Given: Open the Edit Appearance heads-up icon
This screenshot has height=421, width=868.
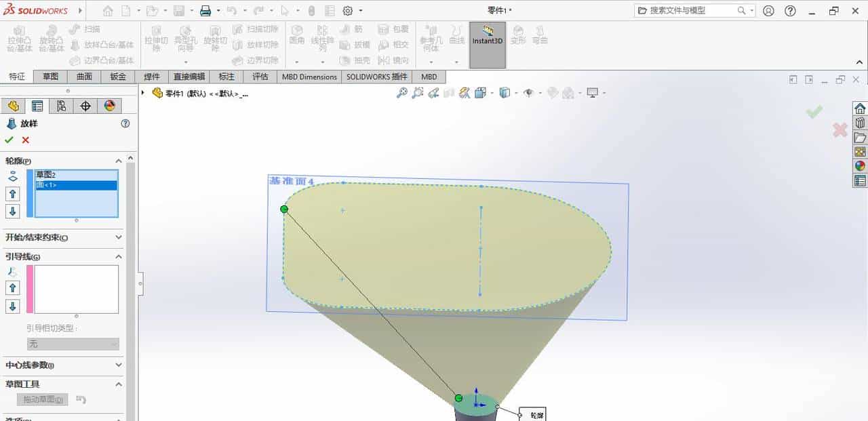Looking at the screenshot, I should 551,93.
